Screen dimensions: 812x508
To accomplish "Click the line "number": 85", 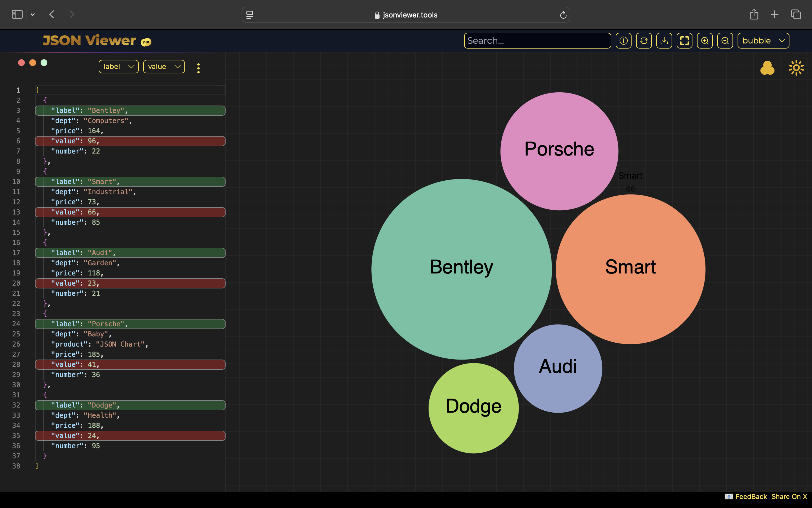I will [x=75, y=222].
